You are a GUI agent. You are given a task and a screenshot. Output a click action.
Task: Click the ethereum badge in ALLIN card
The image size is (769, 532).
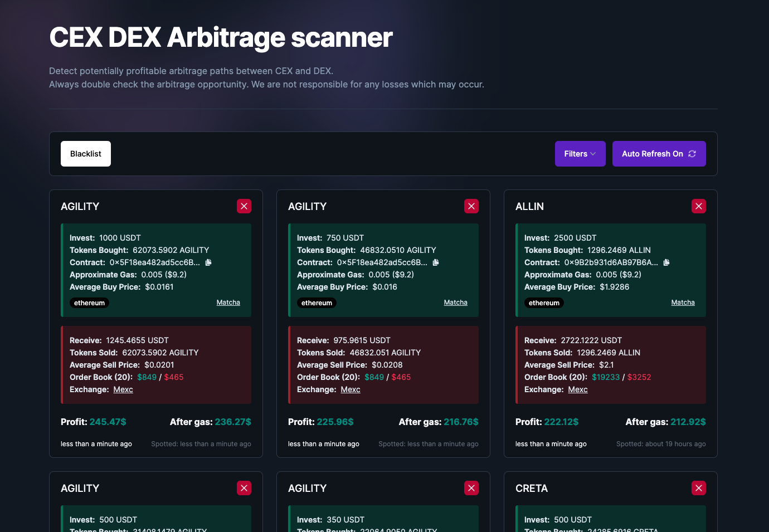[544, 303]
